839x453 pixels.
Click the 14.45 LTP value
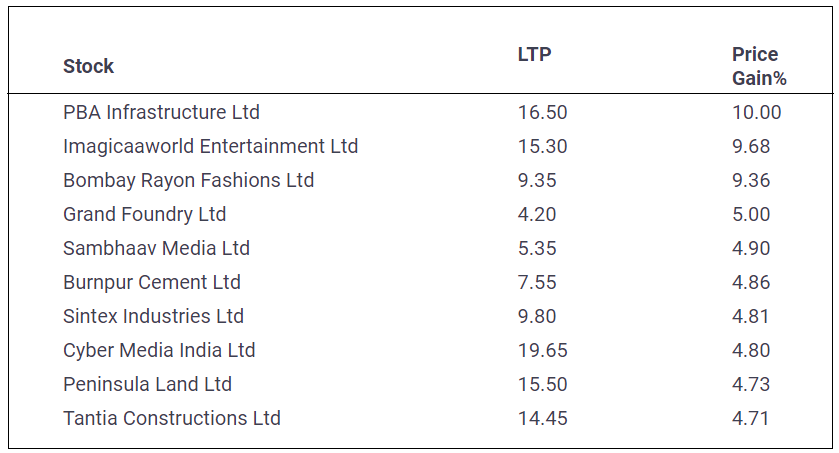click(x=542, y=418)
